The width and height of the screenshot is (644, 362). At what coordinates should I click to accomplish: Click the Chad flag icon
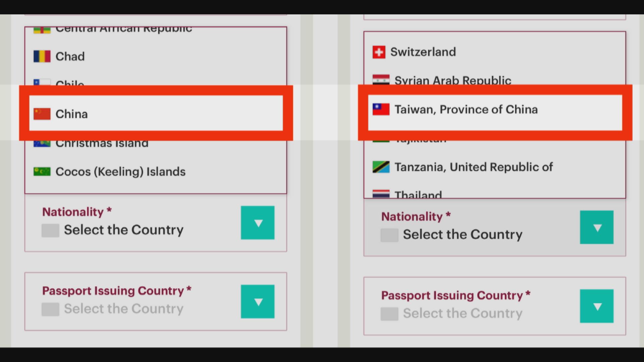pyautogui.click(x=42, y=56)
